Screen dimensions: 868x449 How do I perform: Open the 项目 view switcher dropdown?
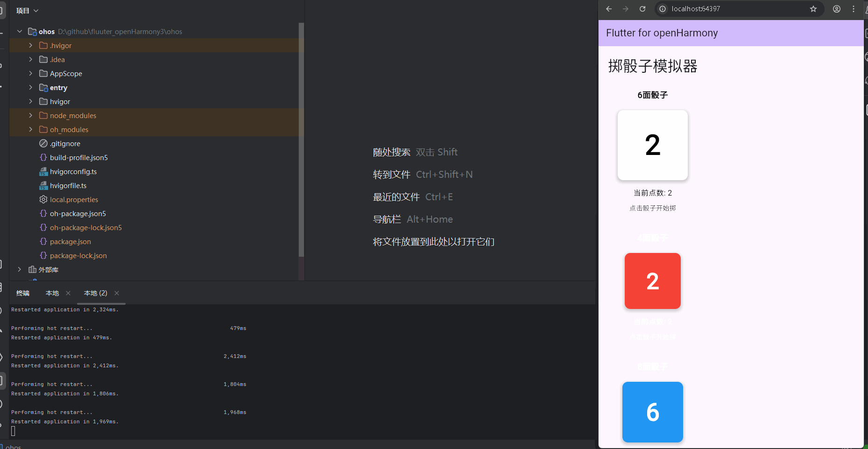pyautogui.click(x=27, y=10)
